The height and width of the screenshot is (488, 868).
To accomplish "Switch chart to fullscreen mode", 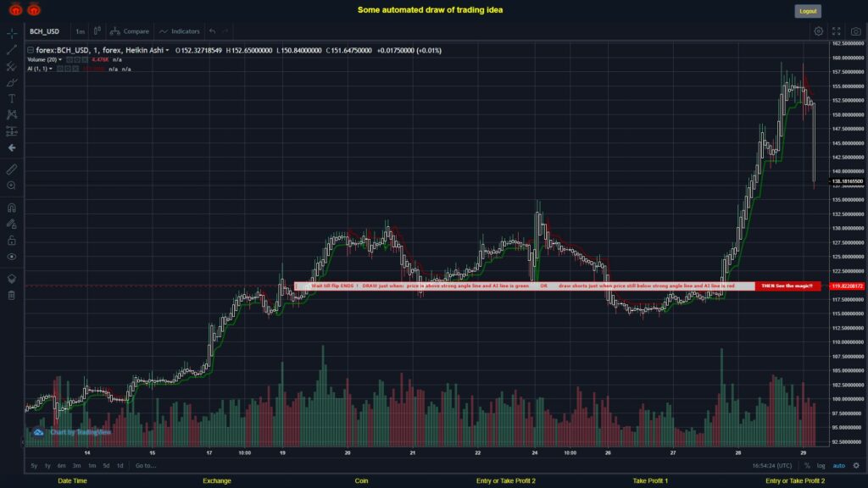I will click(x=837, y=31).
